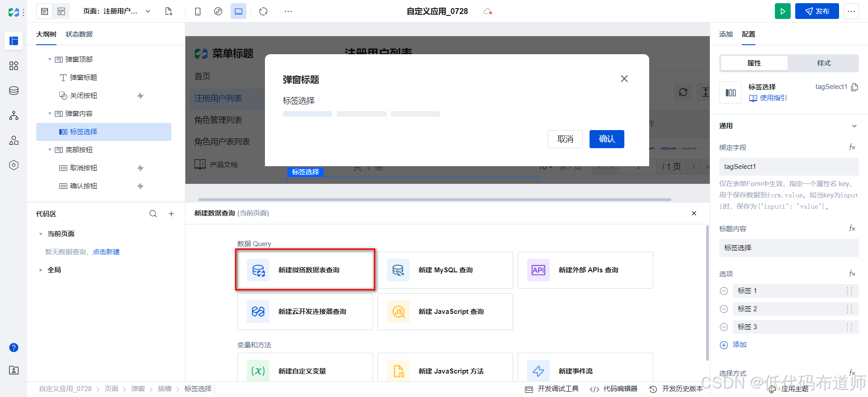Select the 属性 segment tab
Viewport: 868px width, 397px height.
[x=754, y=63]
